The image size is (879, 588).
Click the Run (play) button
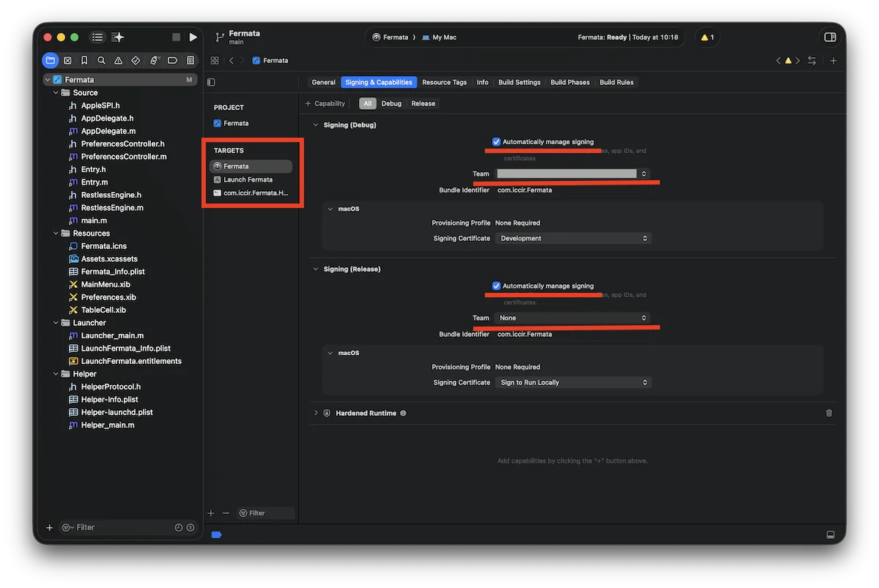click(193, 37)
